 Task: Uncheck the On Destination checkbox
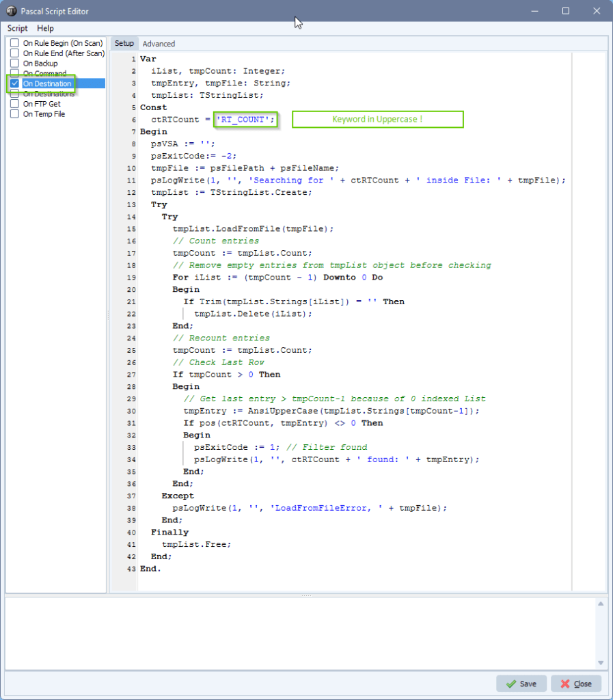point(14,83)
